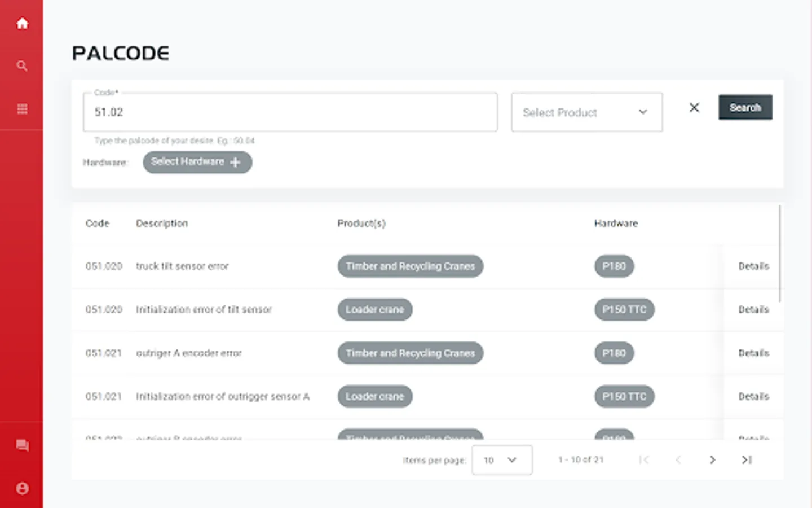Go to the home page icon
The height and width of the screenshot is (508, 812).
coord(22,23)
